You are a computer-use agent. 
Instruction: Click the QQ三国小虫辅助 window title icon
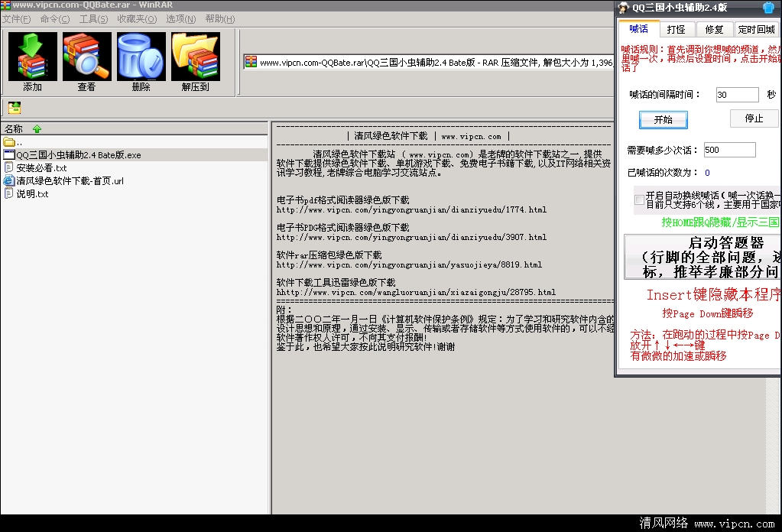tap(624, 8)
